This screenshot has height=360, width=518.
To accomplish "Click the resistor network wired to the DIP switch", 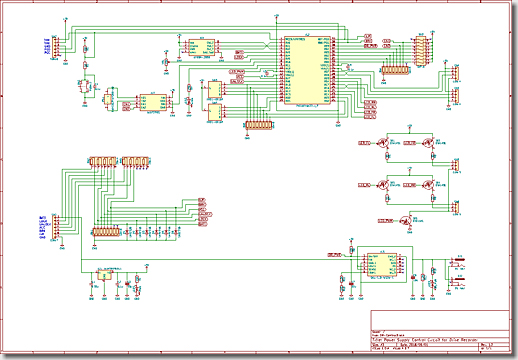I will [395, 70].
